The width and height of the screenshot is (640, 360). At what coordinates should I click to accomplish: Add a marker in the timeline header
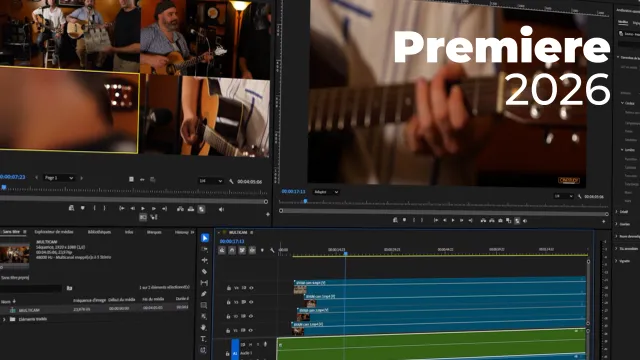pos(262,250)
